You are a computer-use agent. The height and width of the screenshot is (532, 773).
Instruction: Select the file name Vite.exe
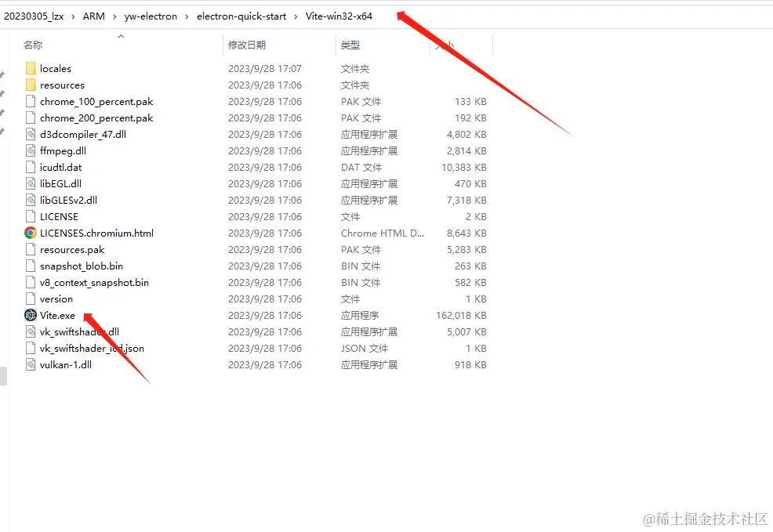(x=58, y=315)
